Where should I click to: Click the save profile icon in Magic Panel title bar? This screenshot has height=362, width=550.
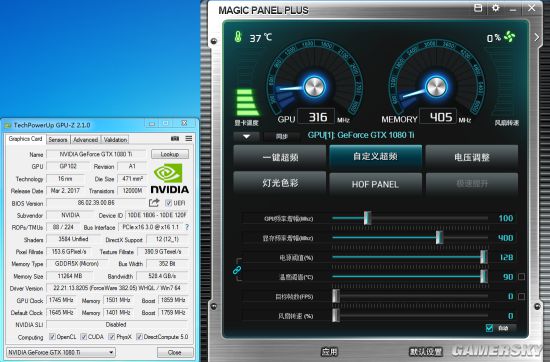tap(478, 8)
